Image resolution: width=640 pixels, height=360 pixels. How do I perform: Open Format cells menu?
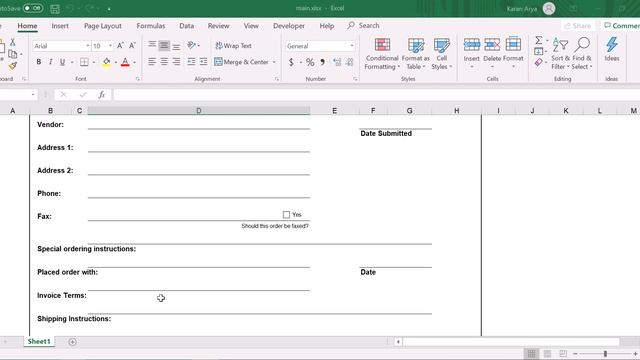tap(513, 53)
